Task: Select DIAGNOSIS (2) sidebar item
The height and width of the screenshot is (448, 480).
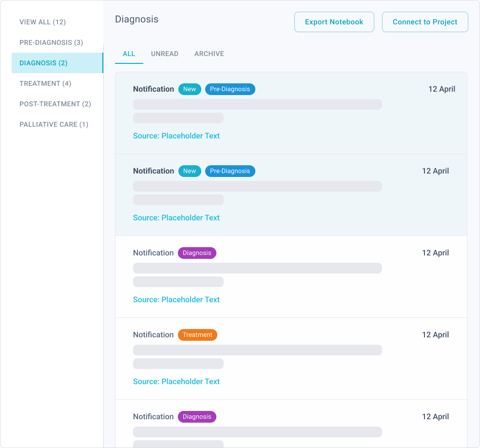Action: pos(57,63)
